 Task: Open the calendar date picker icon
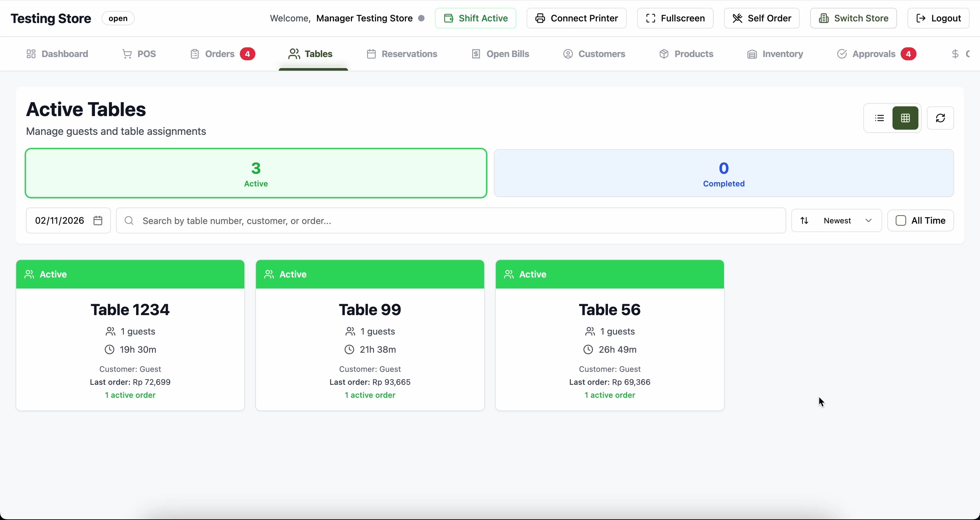pyautogui.click(x=98, y=220)
